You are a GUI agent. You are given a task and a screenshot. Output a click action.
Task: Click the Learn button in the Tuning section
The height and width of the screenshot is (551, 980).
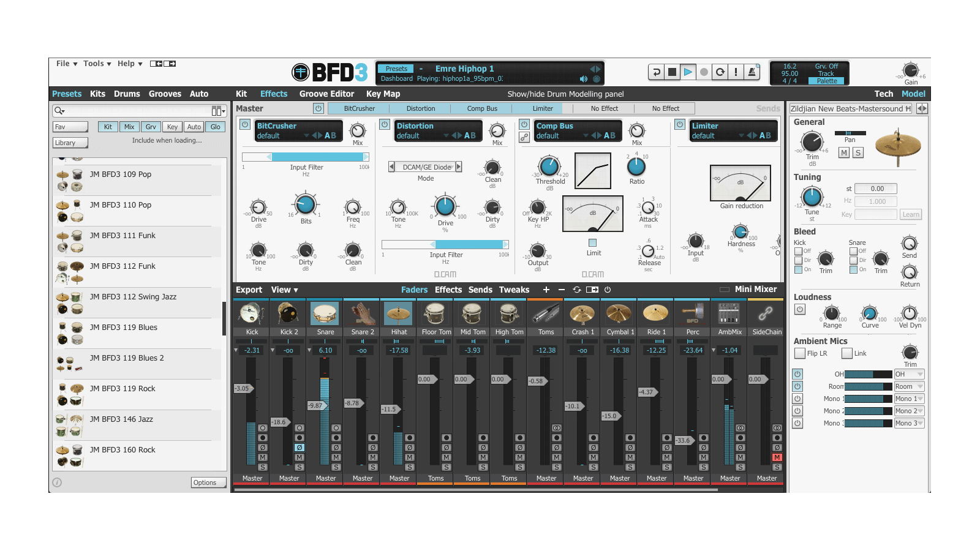tap(911, 214)
